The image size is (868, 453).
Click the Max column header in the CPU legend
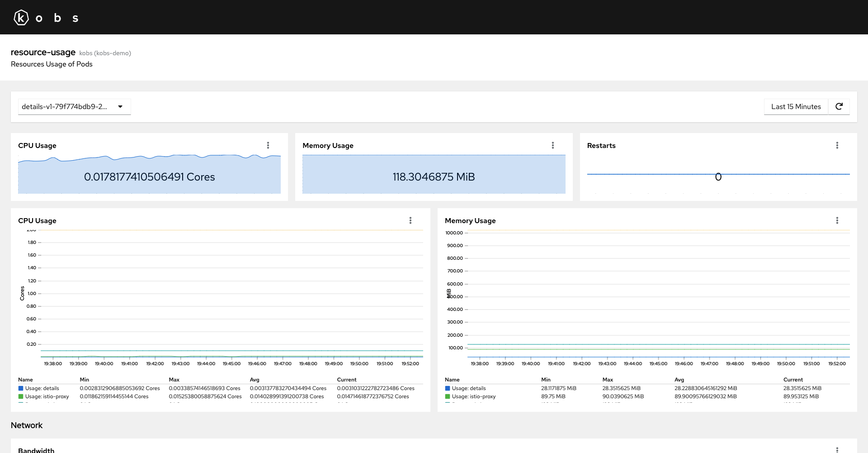point(174,380)
